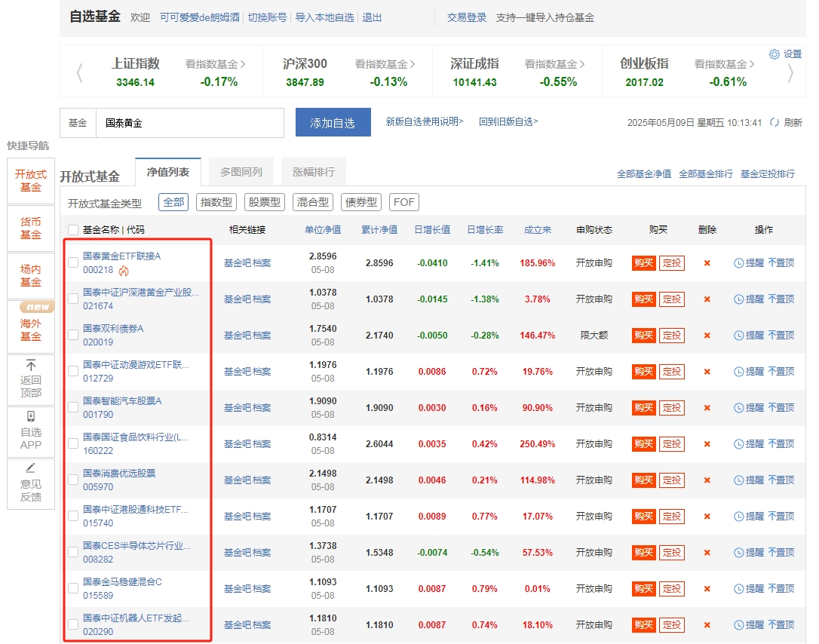819x644 pixels.
Task: Check the box for 国泰智能汽车股票A
Action: [73, 407]
